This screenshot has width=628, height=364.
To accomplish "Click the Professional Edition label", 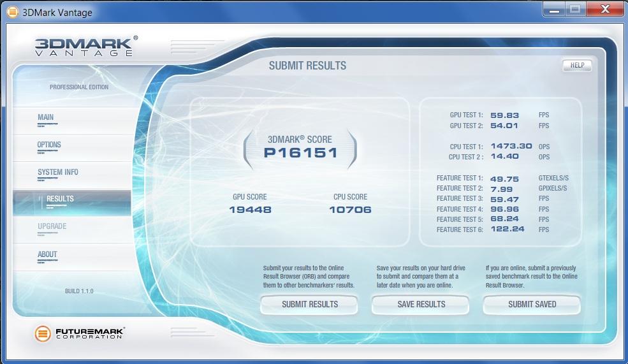I will pyautogui.click(x=79, y=87).
